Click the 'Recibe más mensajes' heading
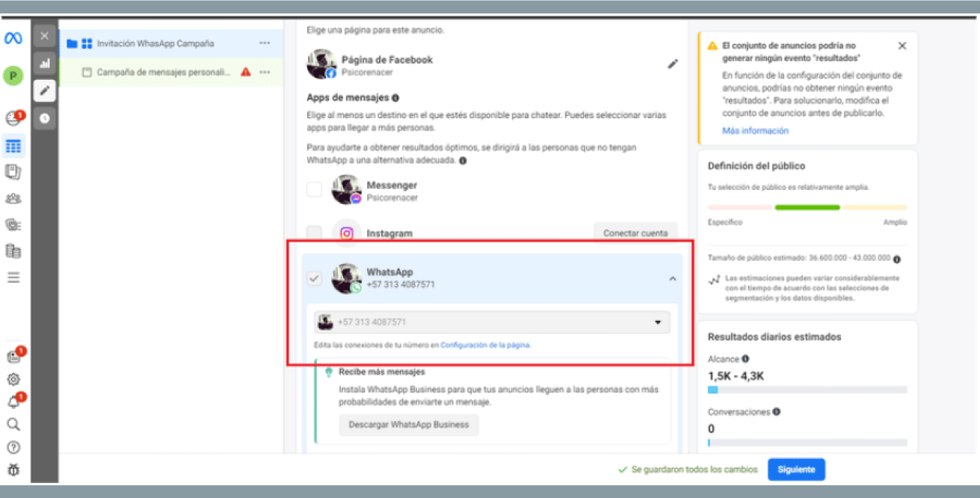This screenshot has width=980, height=498. [382, 372]
